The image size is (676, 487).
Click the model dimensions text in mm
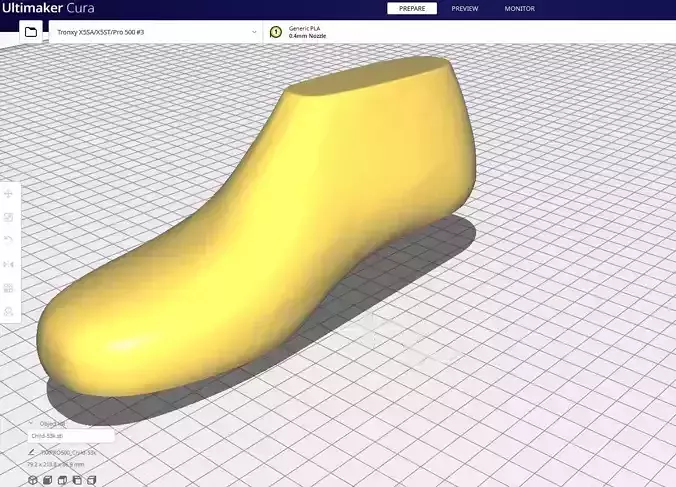56,465
